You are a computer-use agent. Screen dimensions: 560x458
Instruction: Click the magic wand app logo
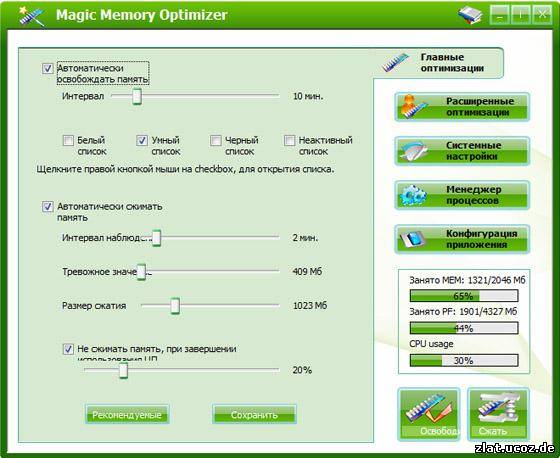[31, 16]
